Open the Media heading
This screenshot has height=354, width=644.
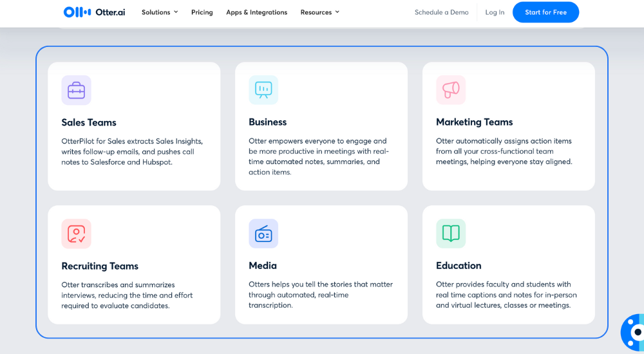263,266
